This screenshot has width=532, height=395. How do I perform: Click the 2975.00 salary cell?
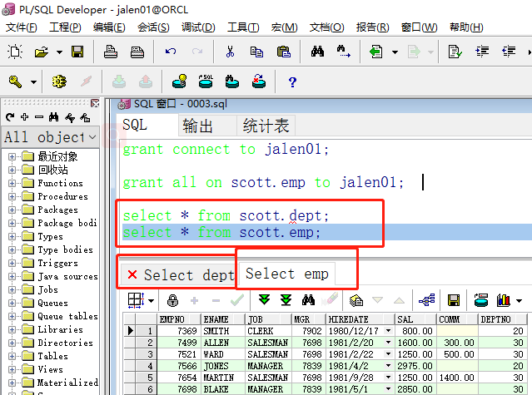pyautogui.click(x=415, y=366)
